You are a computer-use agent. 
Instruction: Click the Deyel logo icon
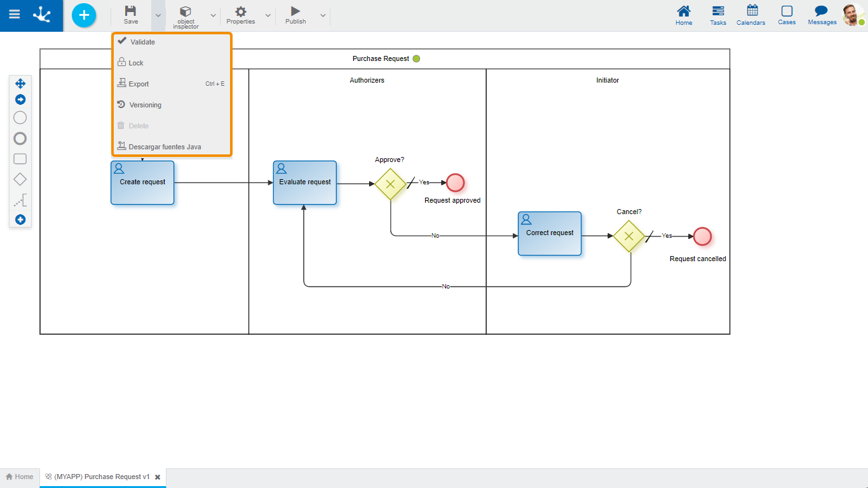tap(43, 14)
